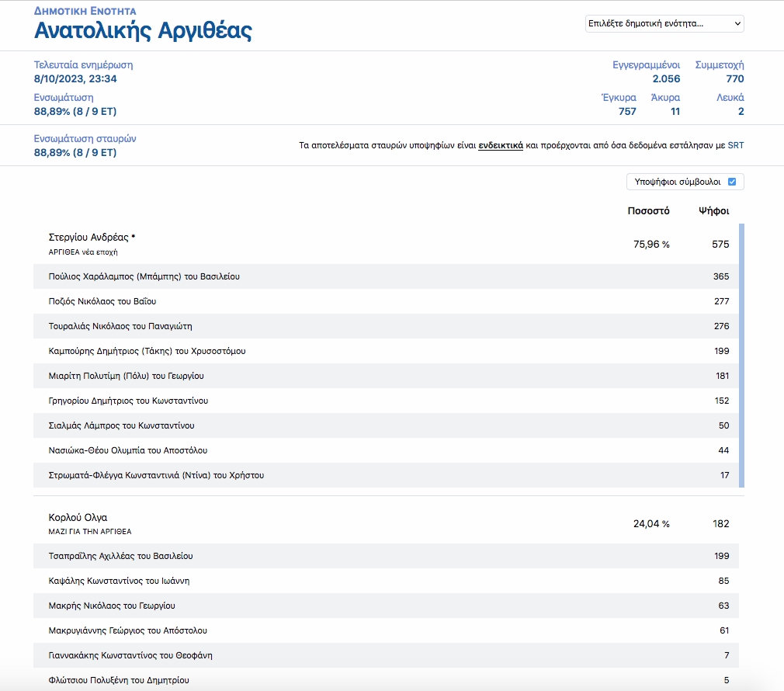This screenshot has height=691, width=784.
Task: Click the "Ποσοστό" column header
Action: (648, 211)
